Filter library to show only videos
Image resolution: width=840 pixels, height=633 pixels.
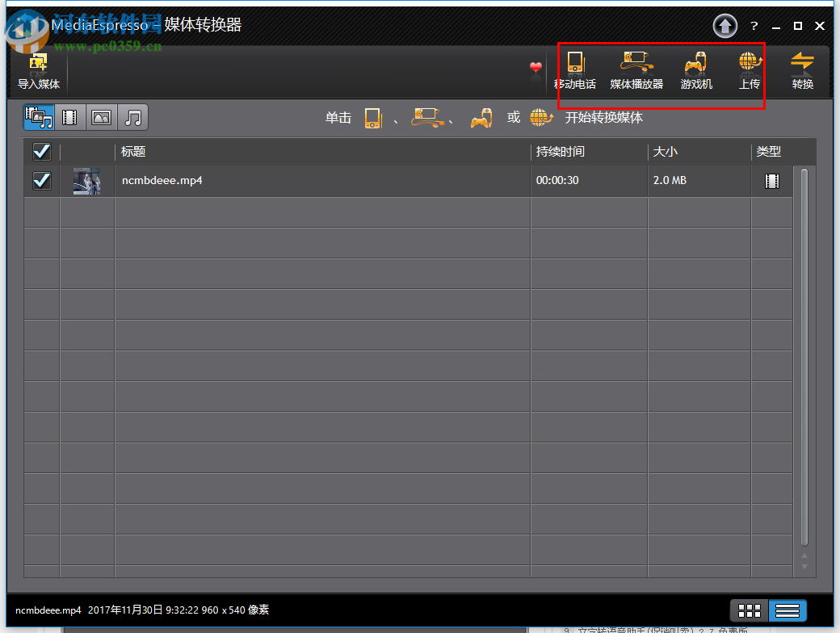point(69,117)
